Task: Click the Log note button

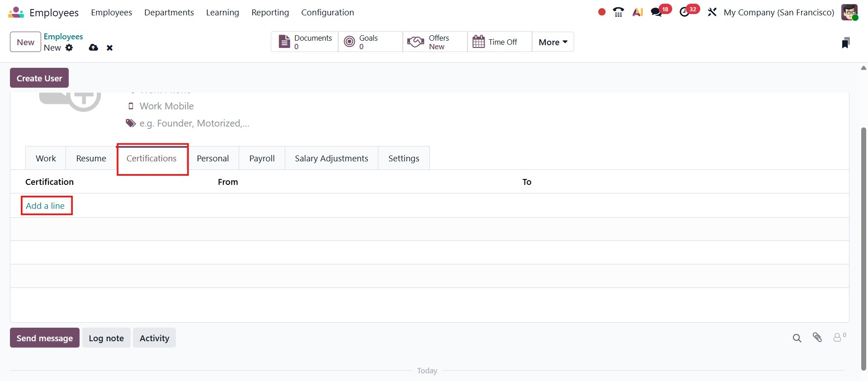Action: click(x=106, y=338)
